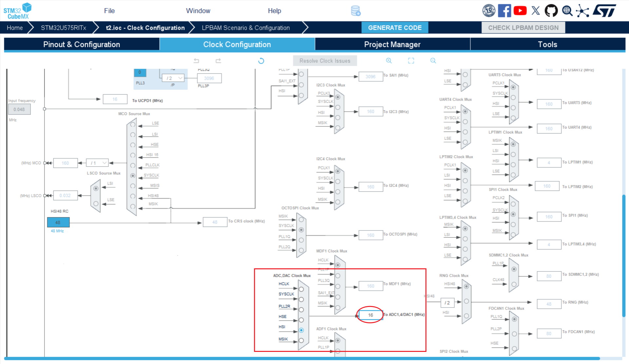Click the ADC1,4/DAC1 frequency field
The width and height of the screenshot is (629, 364).
click(371, 315)
